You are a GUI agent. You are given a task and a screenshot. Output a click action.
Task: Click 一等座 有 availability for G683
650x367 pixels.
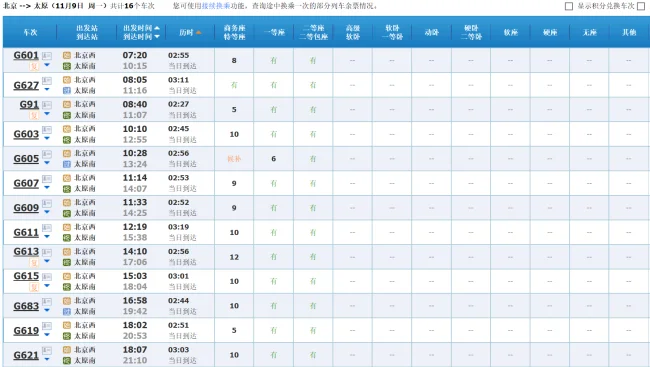click(274, 306)
